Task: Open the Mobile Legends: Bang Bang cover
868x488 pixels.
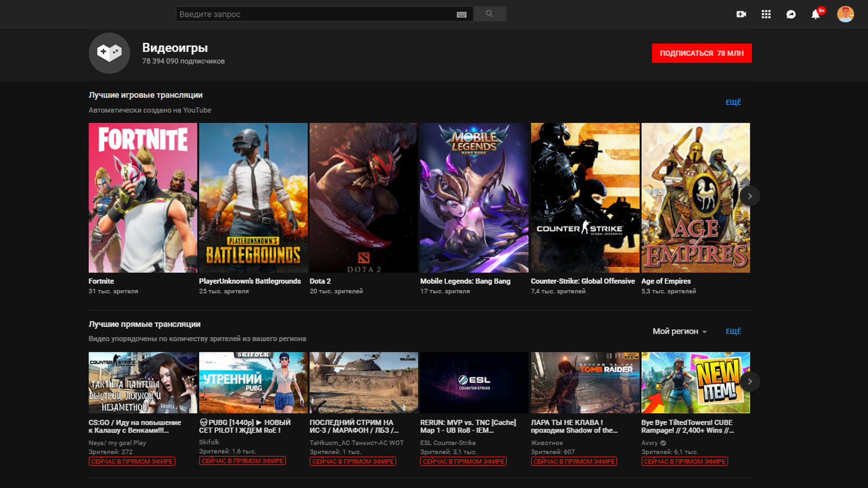Action: coord(475,198)
